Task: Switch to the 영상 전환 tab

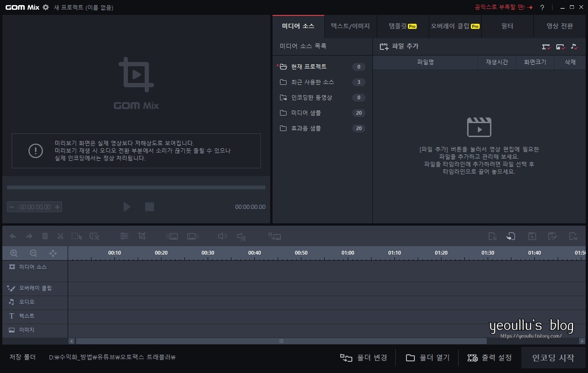Action: [x=560, y=26]
